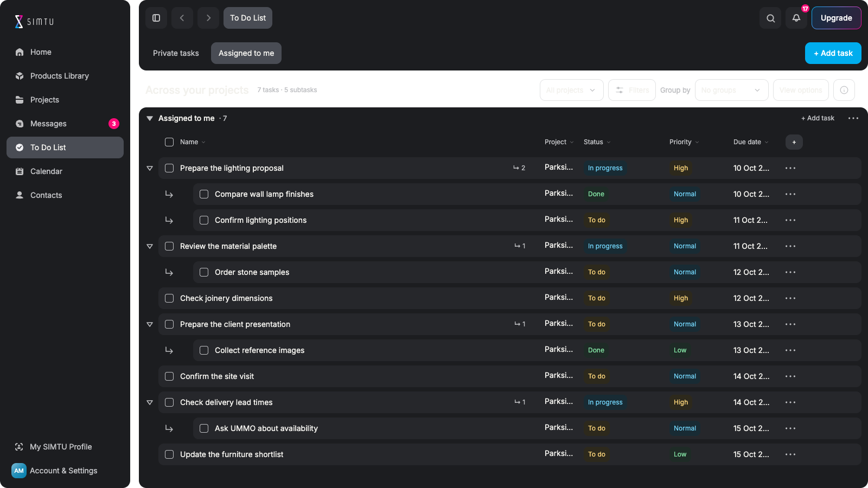Check off Prepare the lighting proposal
868x488 pixels.
(169, 168)
